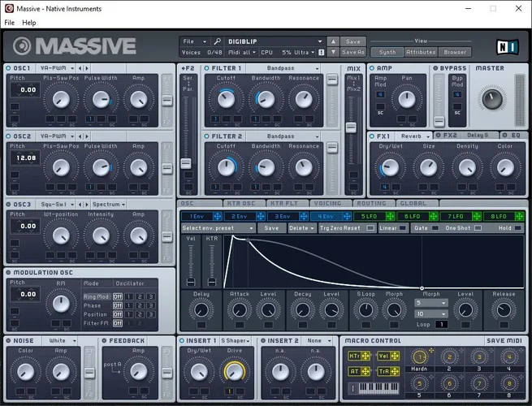Click the Save As preset button

pyautogui.click(x=353, y=52)
